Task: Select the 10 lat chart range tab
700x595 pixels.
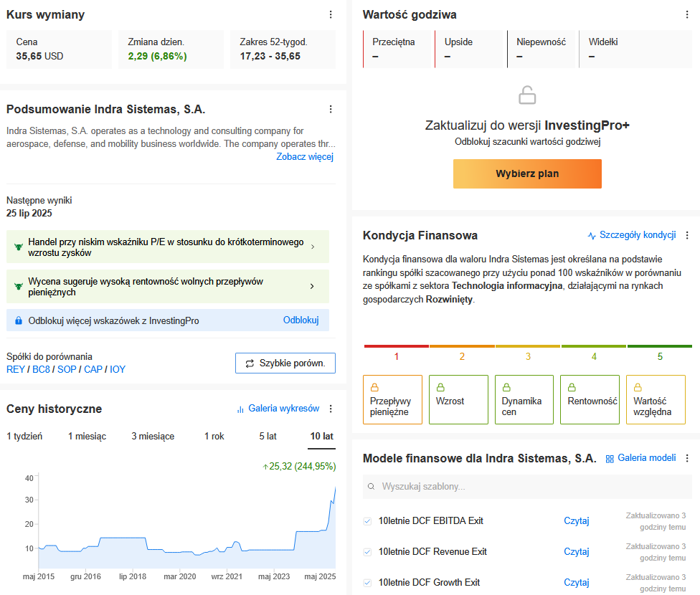Action: click(322, 437)
